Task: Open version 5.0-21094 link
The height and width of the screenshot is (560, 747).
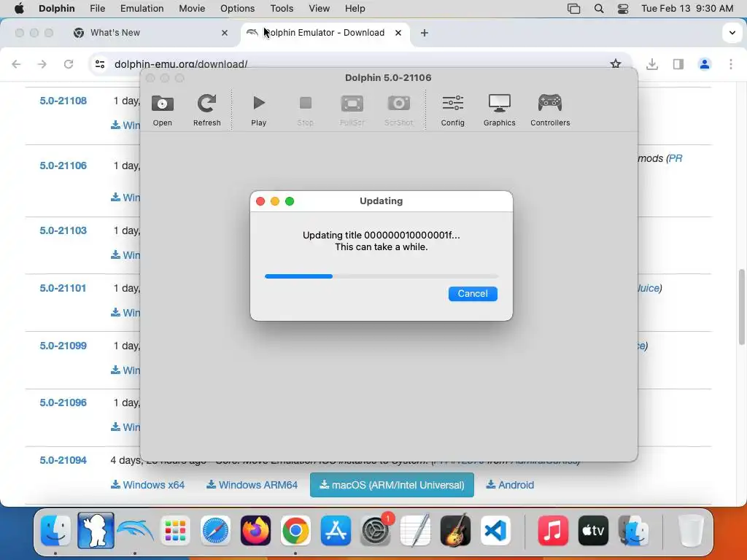Action: [63, 461]
